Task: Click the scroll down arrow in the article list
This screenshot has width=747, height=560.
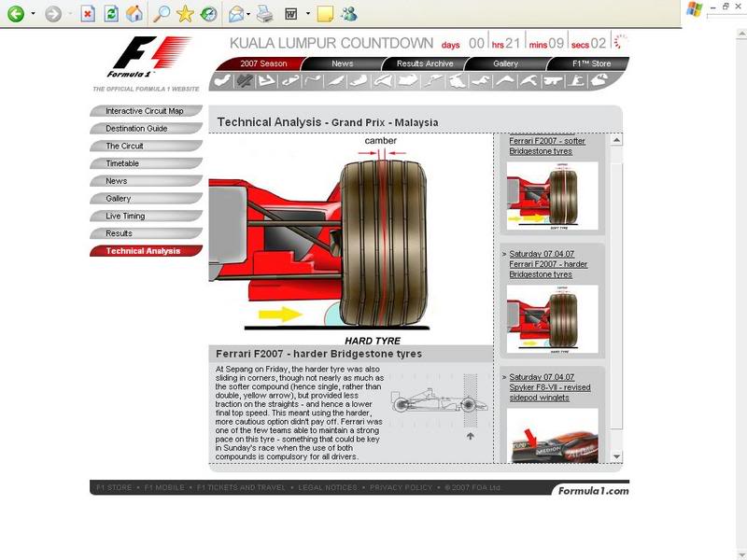Action: tap(616, 456)
